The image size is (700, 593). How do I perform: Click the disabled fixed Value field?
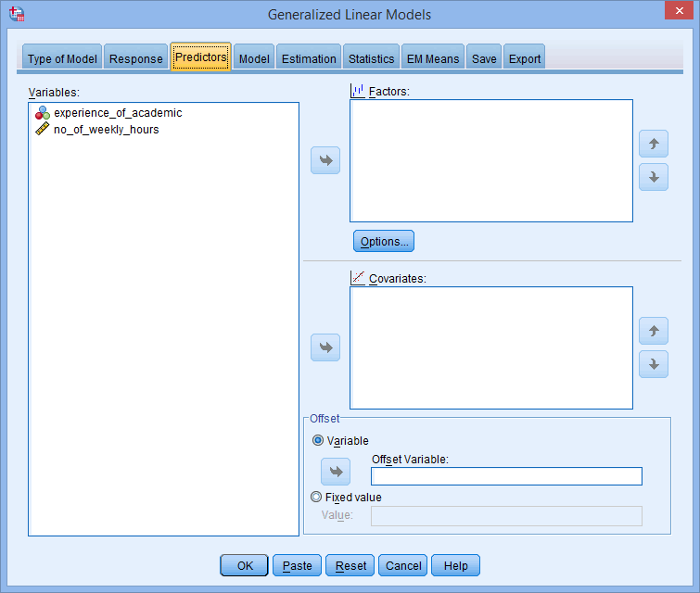[506, 516]
